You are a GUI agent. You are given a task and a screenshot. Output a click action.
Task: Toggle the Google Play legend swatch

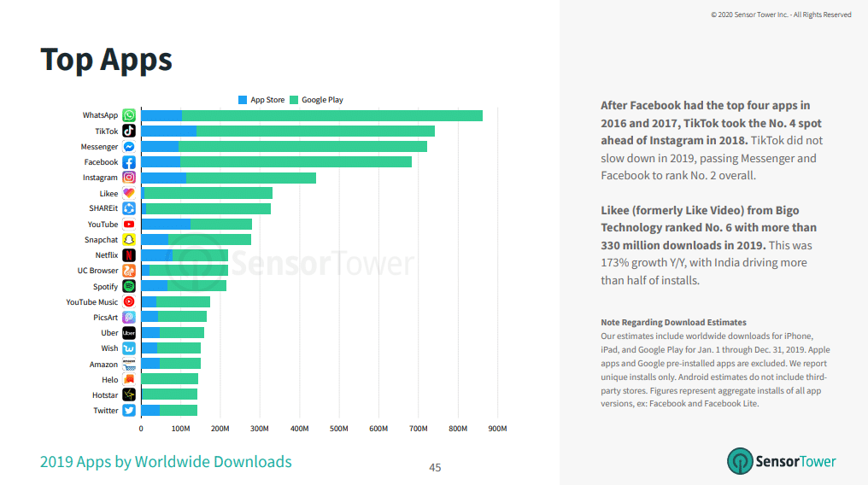tap(294, 100)
